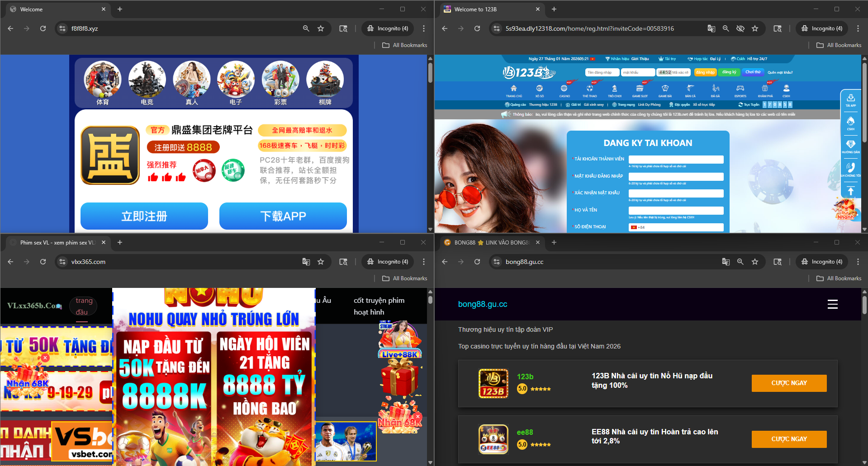Click the green đăng ký button
Viewport: 868px width, 466px height.
[x=729, y=72]
